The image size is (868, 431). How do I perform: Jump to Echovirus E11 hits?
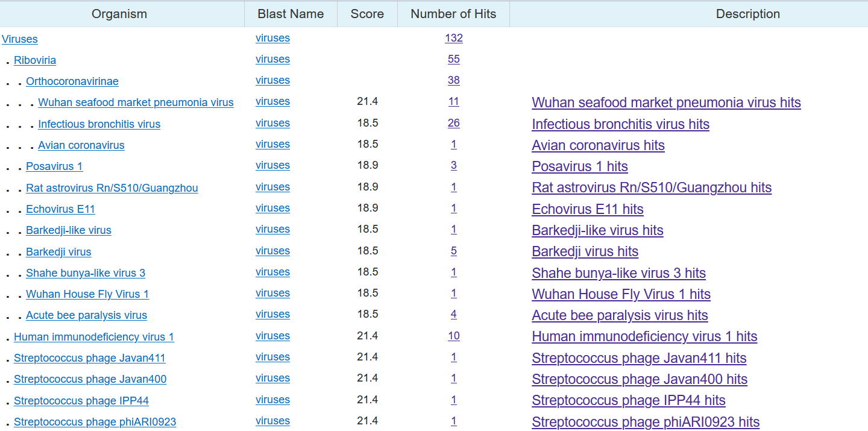click(588, 209)
